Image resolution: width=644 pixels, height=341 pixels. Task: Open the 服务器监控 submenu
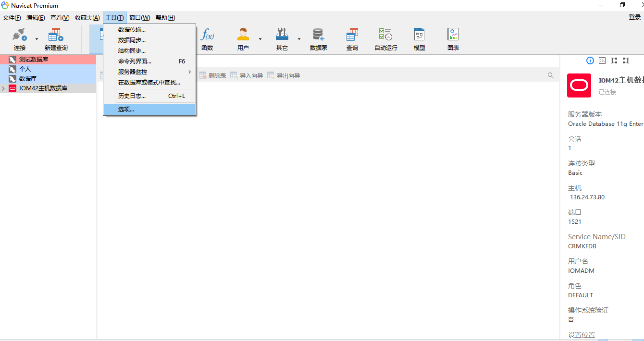[x=132, y=72]
